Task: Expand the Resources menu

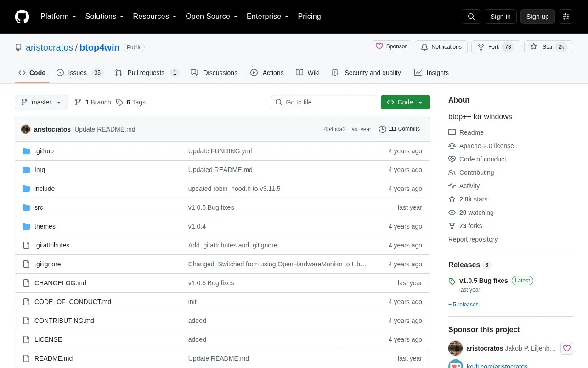Action: 155,17
